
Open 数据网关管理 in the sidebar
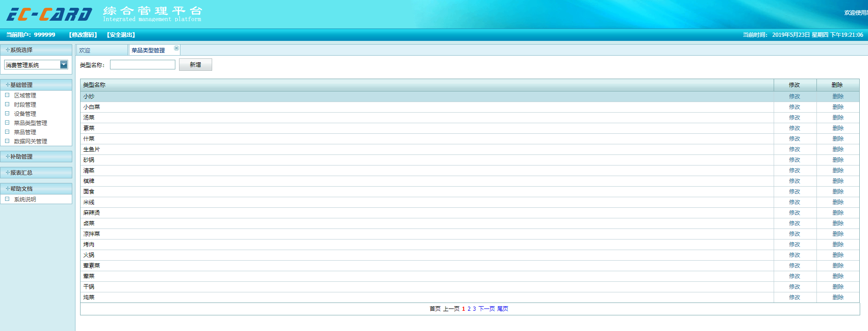[30, 141]
